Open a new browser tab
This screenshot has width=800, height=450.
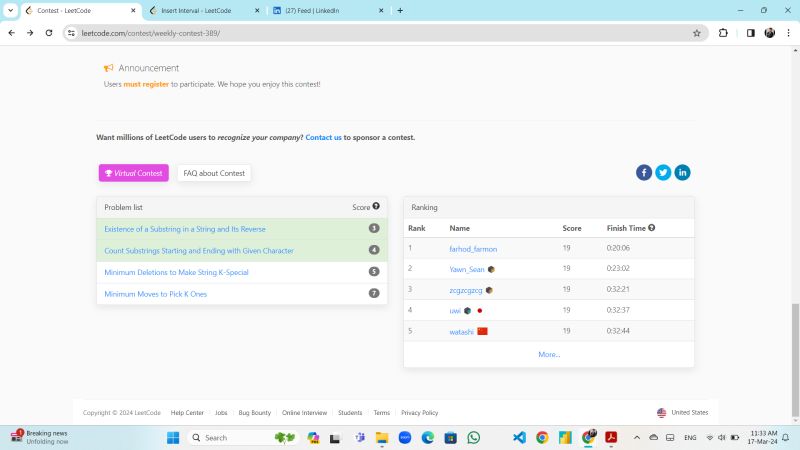point(400,10)
